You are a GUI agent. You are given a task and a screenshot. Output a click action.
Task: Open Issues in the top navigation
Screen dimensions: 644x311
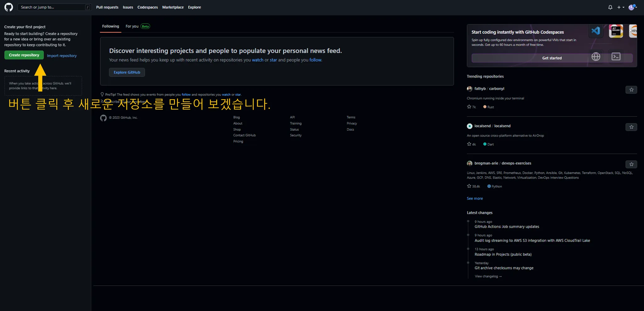[128, 7]
